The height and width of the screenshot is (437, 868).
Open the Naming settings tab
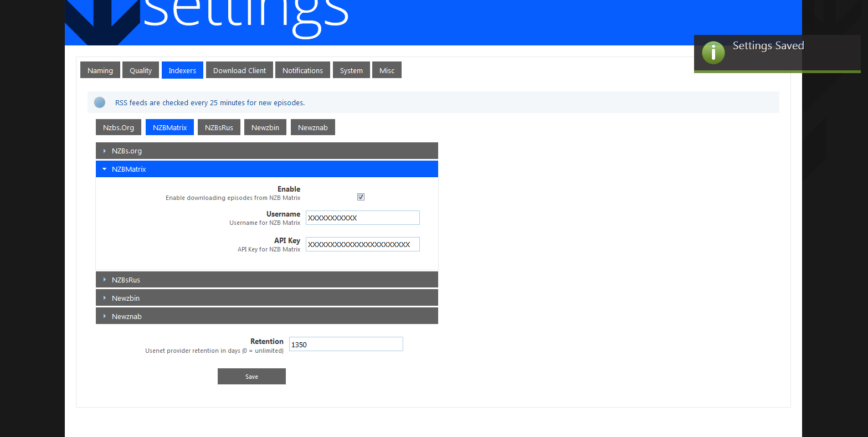tap(100, 70)
